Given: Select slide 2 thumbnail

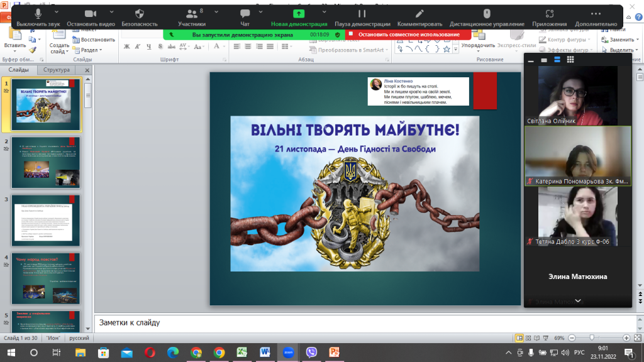Looking at the screenshot, I should (x=45, y=163).
